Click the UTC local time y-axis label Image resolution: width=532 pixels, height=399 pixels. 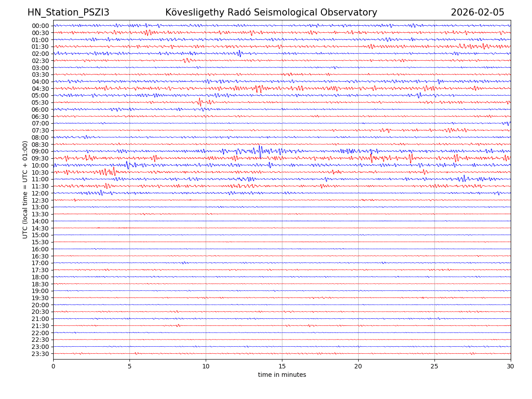coord(25,189)
